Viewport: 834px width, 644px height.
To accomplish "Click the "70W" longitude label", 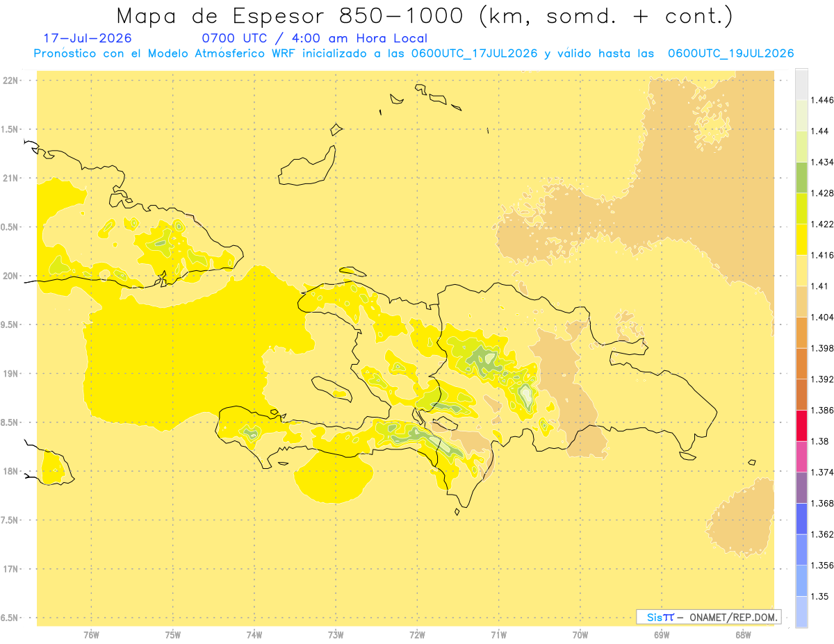I will click(x=580, y=635).
